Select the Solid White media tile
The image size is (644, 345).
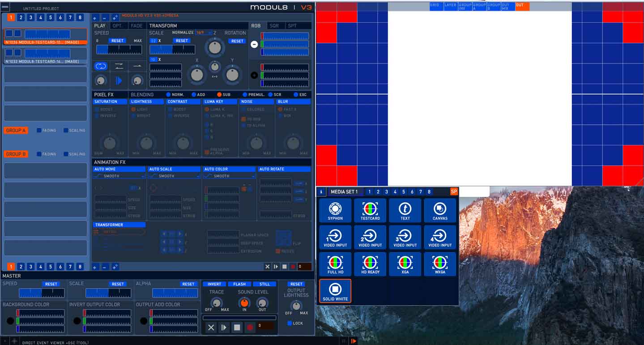tap(335, 291)
